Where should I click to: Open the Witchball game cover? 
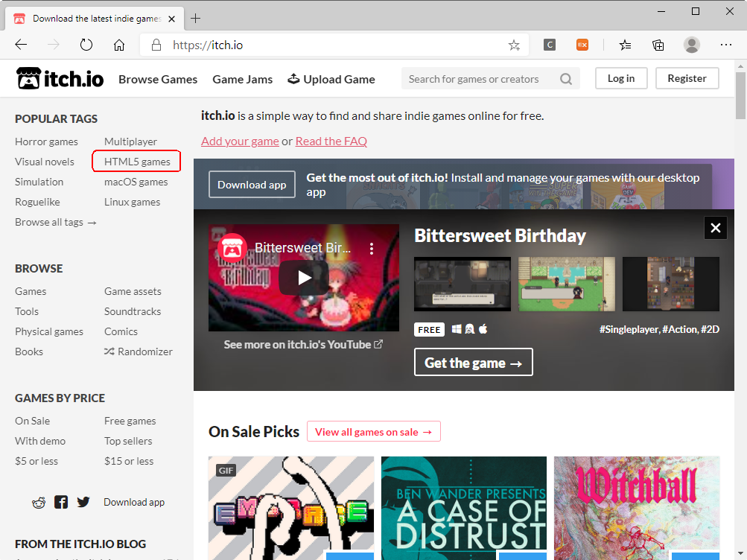637,508
